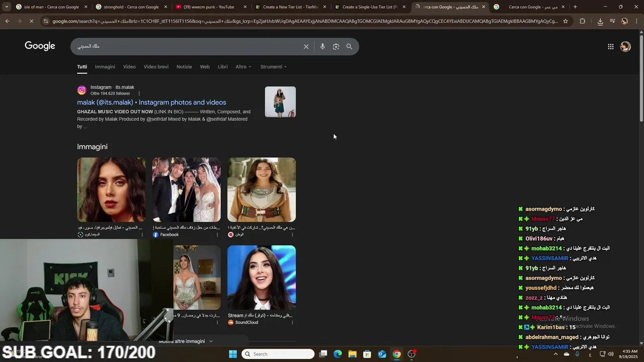Open the Google apps grid
This screenshot has width=644, height=362.
pyautogui.click(x=610, y=46)
